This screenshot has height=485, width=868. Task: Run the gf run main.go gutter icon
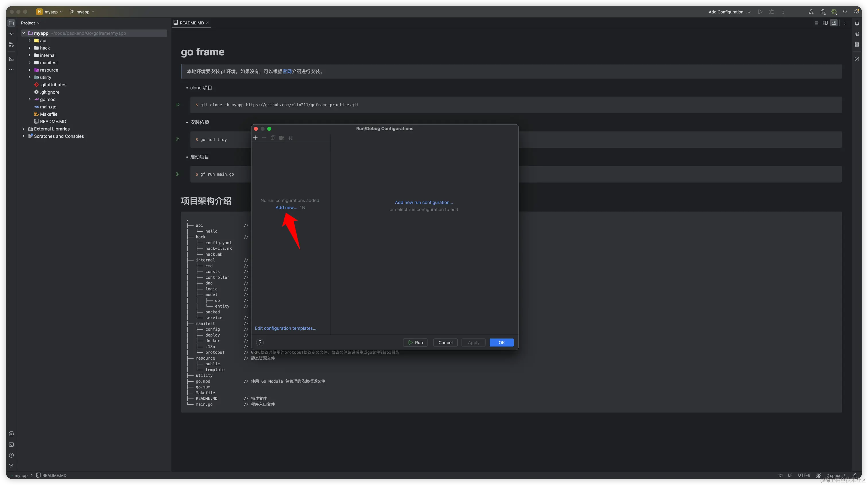click(178, 174)
